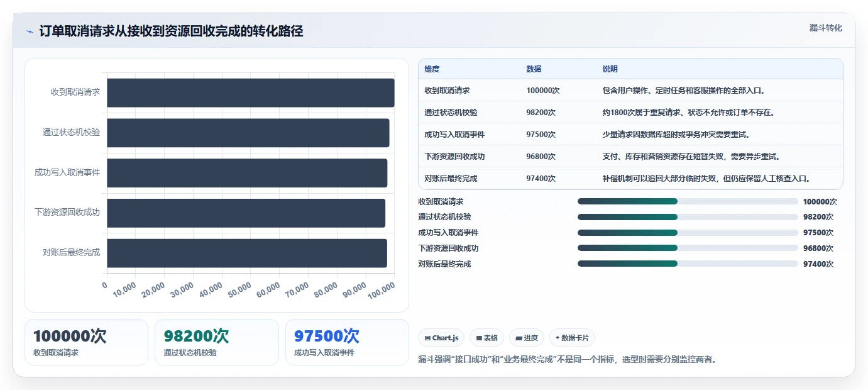Click the description 包含用户操作、定时任务和客服操作的全部入口

tap(684, 91)
